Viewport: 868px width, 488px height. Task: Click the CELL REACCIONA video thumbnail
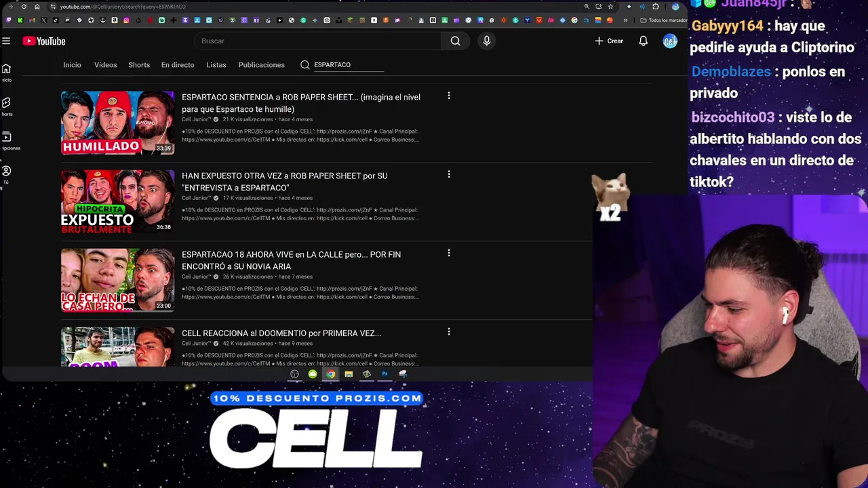(118, 347)
